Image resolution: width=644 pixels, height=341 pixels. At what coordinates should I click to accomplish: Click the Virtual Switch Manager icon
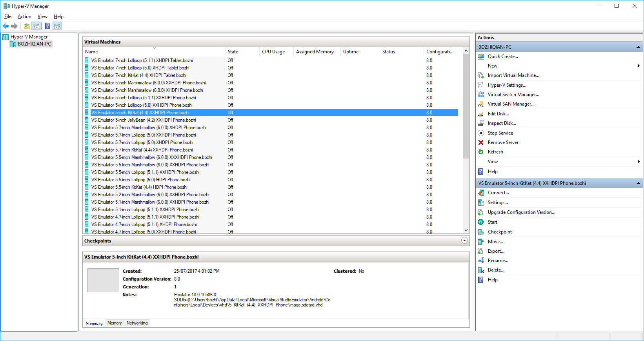[x=481, y=95]
